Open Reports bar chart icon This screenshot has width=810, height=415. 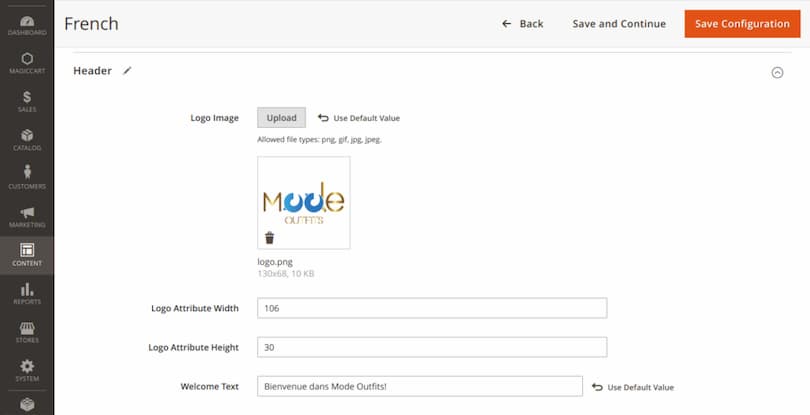(26, 294)
